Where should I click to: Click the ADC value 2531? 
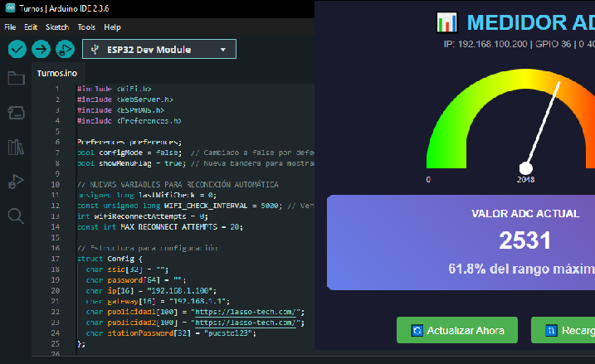(525, 240)
